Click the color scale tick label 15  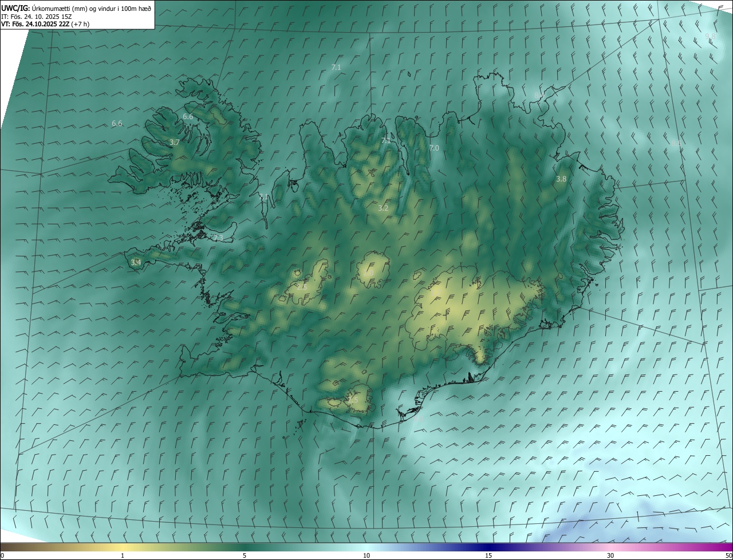tap(488, 555)
